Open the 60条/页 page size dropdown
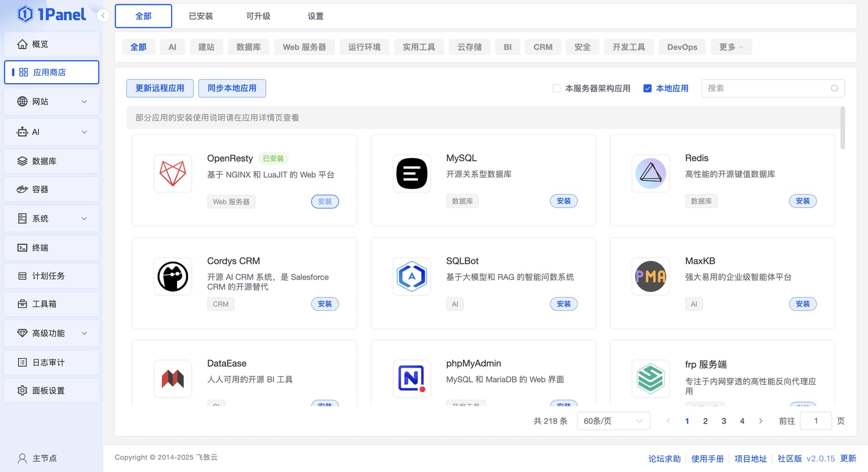 [613, 421]
